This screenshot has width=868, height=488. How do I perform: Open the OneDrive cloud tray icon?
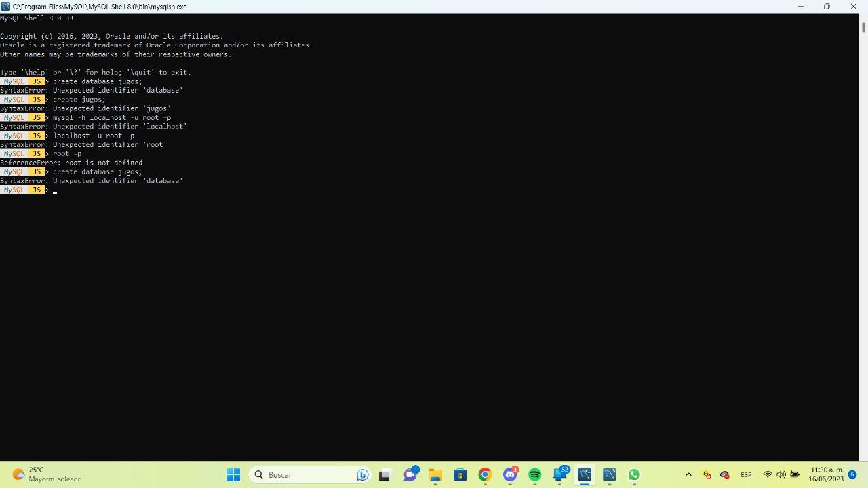click(x=725, y=474)
